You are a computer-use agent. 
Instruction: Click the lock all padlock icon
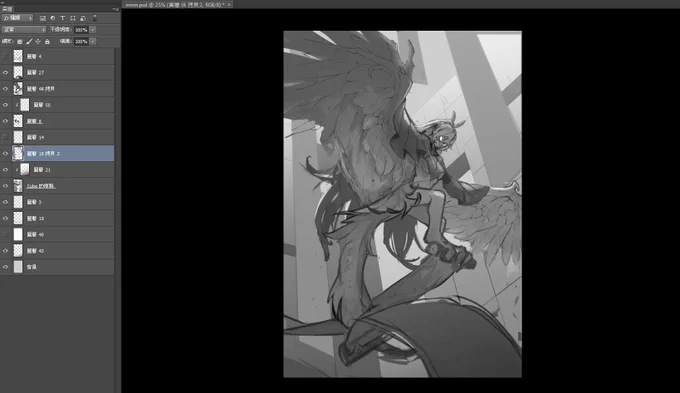pyautogui.click(x=47, y=42)
